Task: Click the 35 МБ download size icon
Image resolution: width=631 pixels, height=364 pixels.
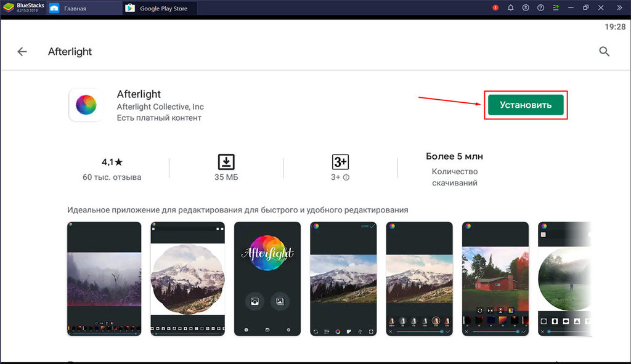Action: click(226, 162)
